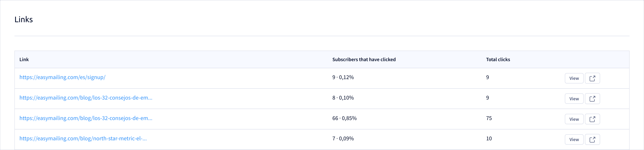The image size is (644, 150).
Task: Open consejos blog link with 8 subscribers
Action: pyautogui.click(x=86, y=98)
